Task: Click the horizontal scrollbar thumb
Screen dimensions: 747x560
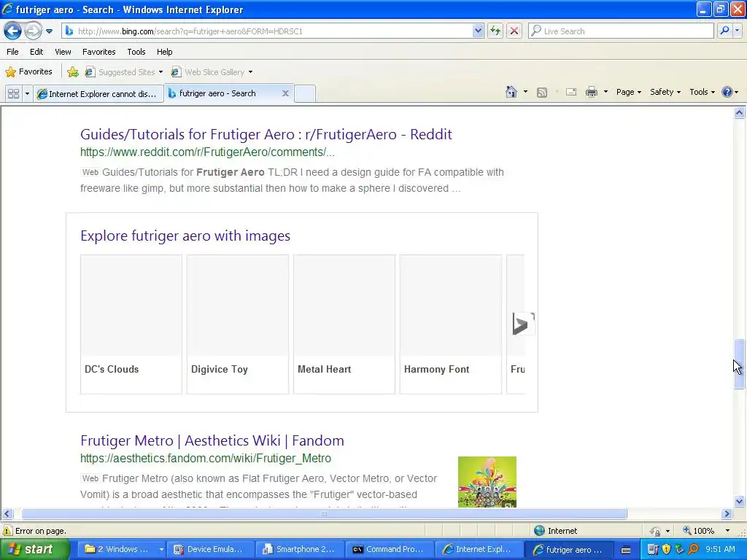Action: click(x=324, y=514)
